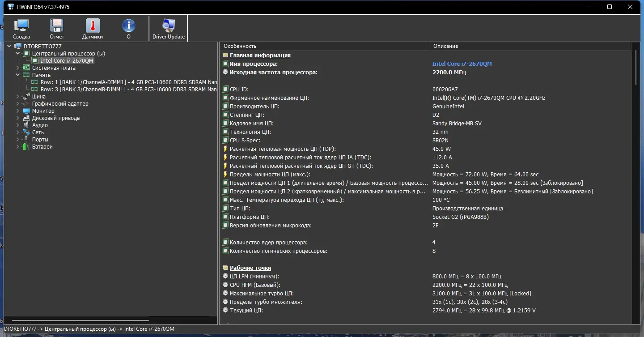Collapse the DTORETTO777 root node
This screenshot has width=644, height=337.
coord(10,46)
